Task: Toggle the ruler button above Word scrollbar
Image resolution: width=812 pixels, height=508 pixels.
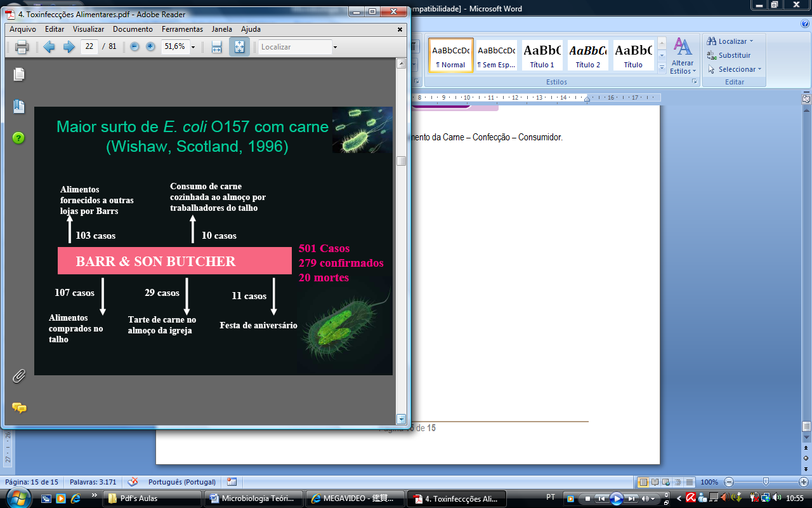Action: tap(806, 99)
